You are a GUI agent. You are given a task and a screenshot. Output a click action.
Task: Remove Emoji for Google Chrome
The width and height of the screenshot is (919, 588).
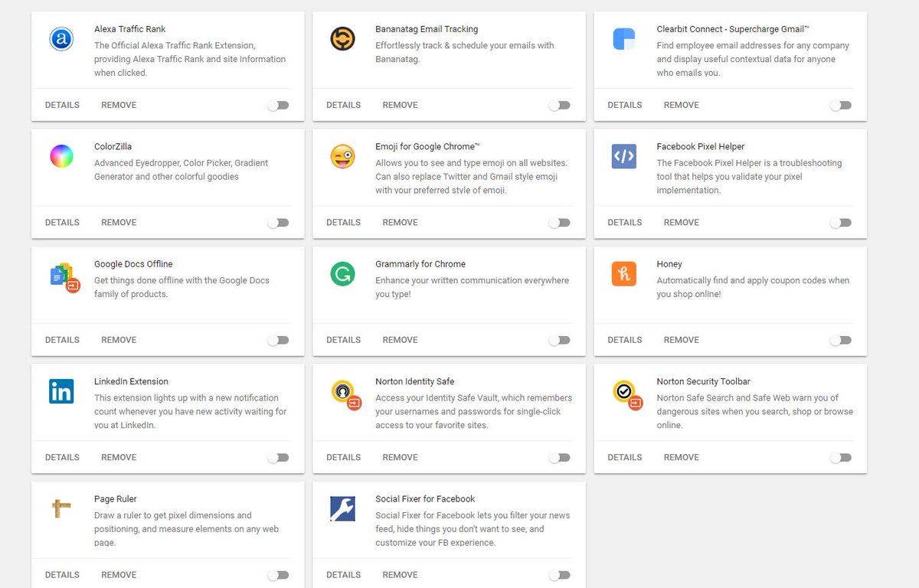tap(400, 222)
